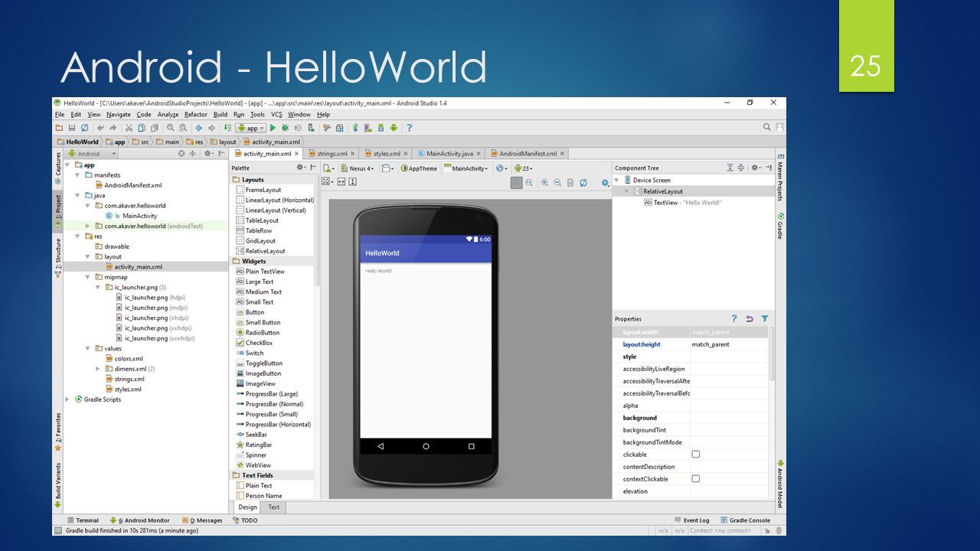
Task: Click the Redo arrow icon
Action: (x=113, y=128)
